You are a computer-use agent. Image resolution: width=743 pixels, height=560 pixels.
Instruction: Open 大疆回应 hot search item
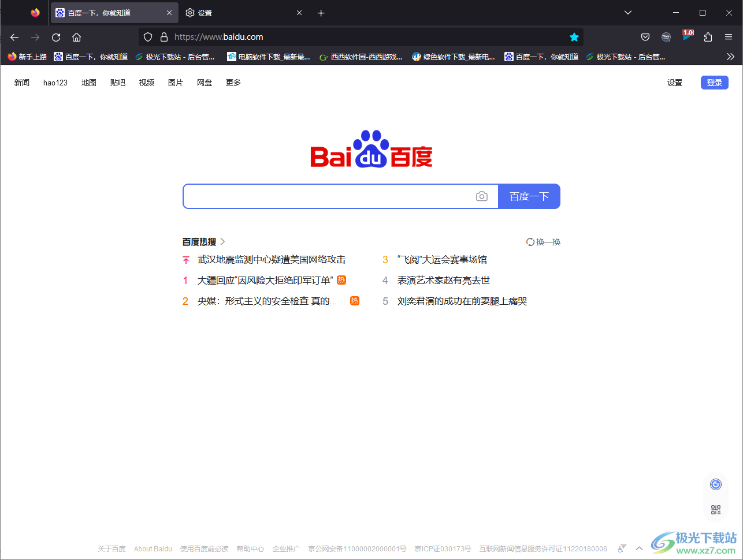point(265,281)
